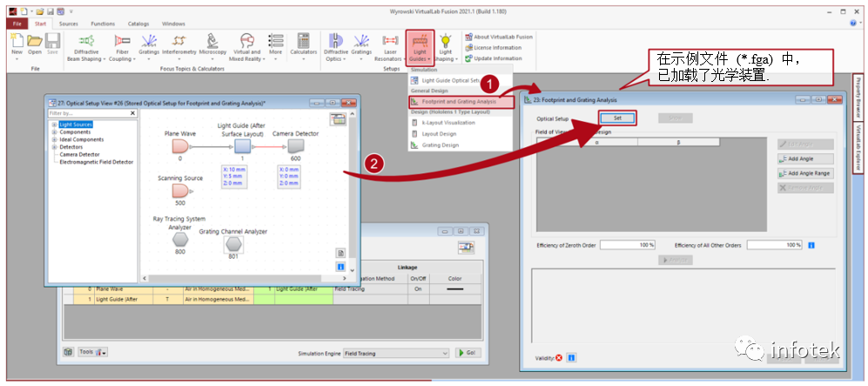Open Diffractive Optics setups
This screenshot has width=868, height=386.
[335, 47]
